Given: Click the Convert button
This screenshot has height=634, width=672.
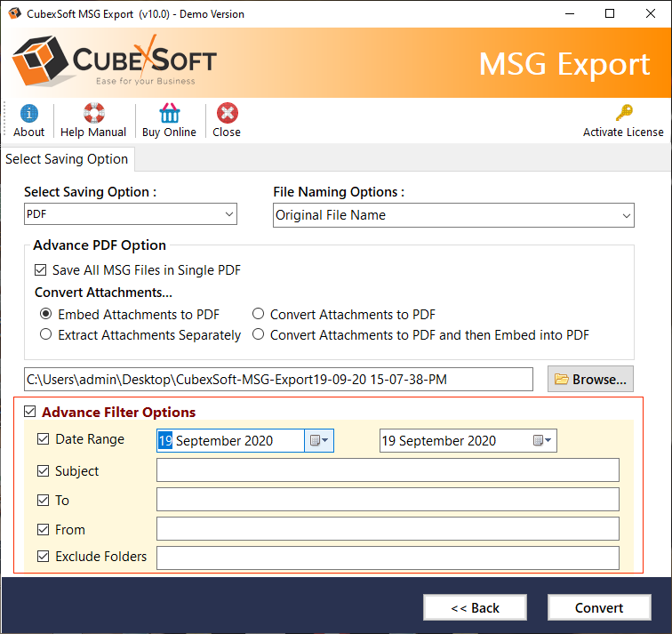Looking at the screenshot, I should 599,607.
